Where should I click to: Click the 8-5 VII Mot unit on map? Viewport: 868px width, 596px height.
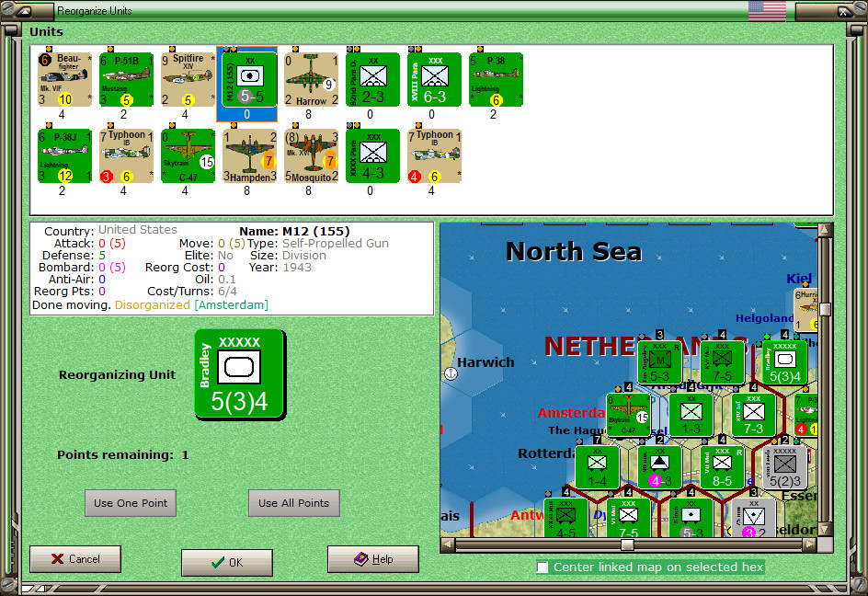click(723, 467)
